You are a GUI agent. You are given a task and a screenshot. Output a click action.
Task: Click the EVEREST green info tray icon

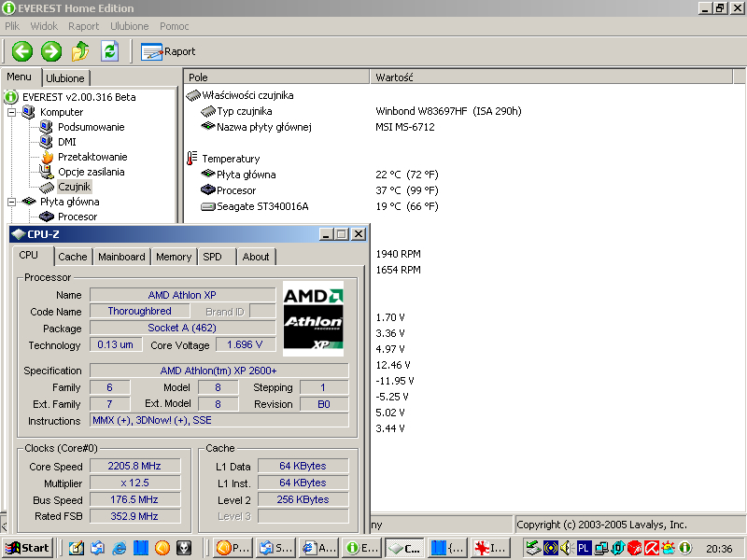685,549
